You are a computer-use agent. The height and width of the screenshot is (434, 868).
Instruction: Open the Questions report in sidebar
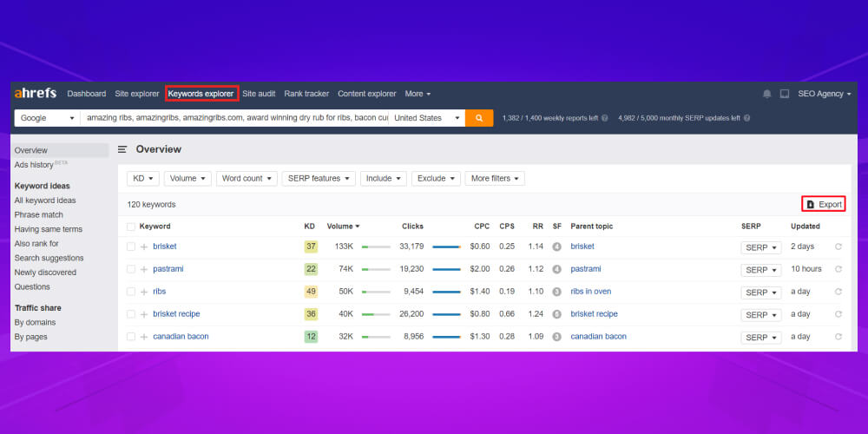[32, 286]
